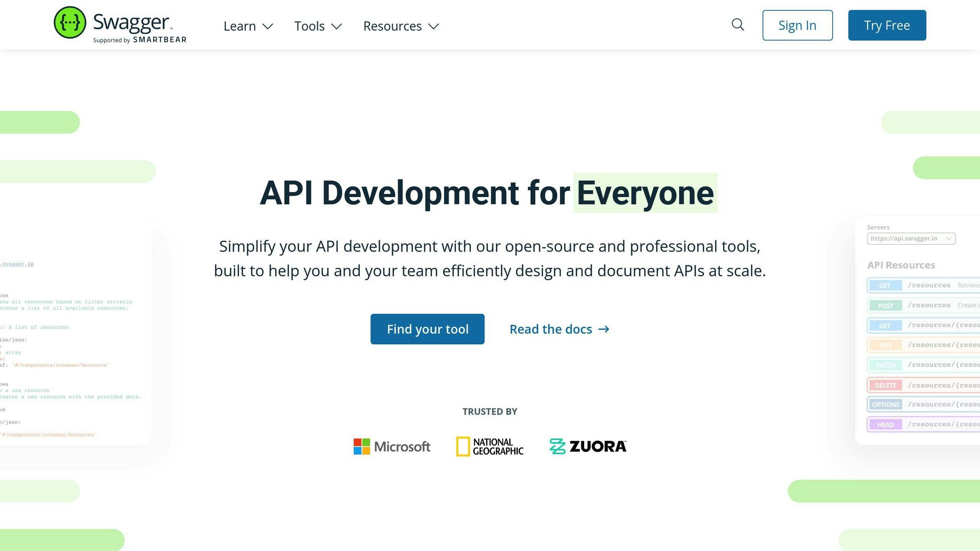The image size is (980, 551).
Task: Open the Learn navigation item
Action: tap(240, 26)
